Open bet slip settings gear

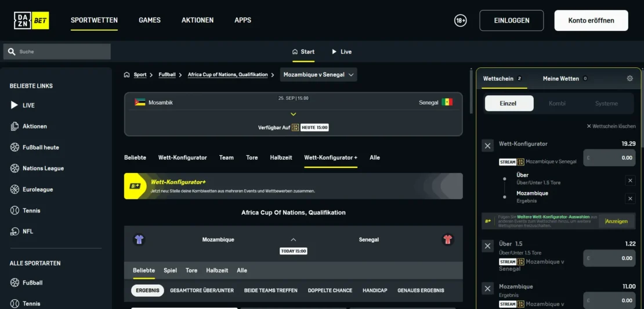[x=629, y=78]
